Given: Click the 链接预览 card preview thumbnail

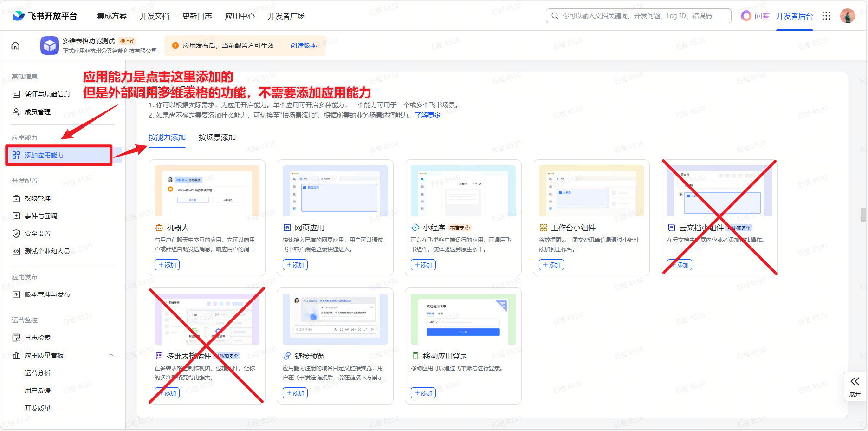Looking at the screenshot, I should [x=335, y=319].
